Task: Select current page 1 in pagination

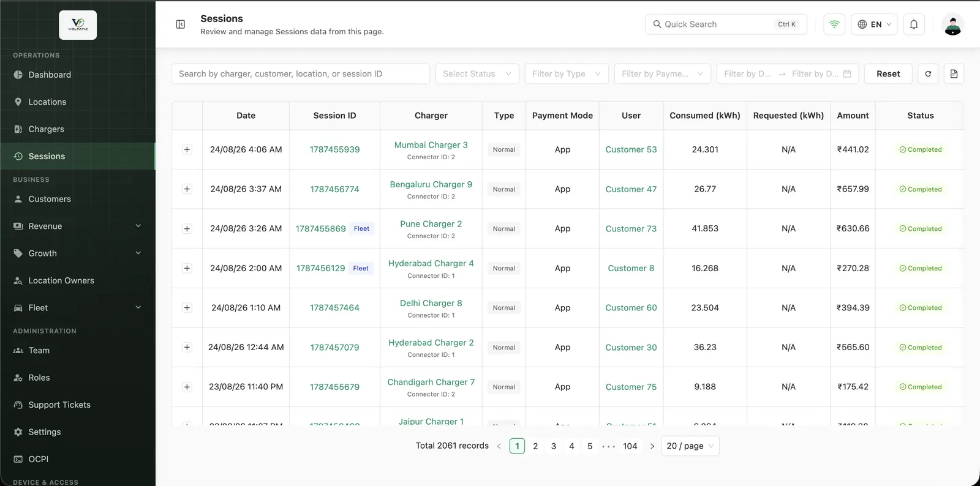Action: 517,446
